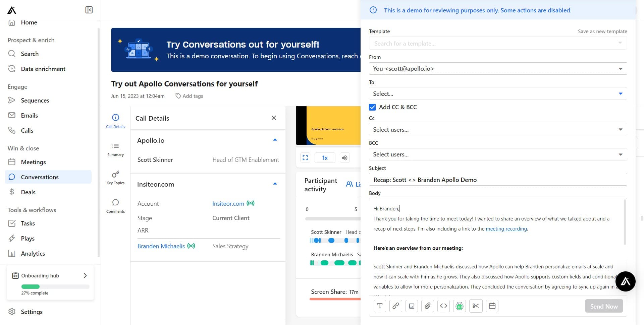Image resolution: width=644 pixels, height=325 pixels.
Task: Collapse the Insiteor.com section
Action: [275, 184]
